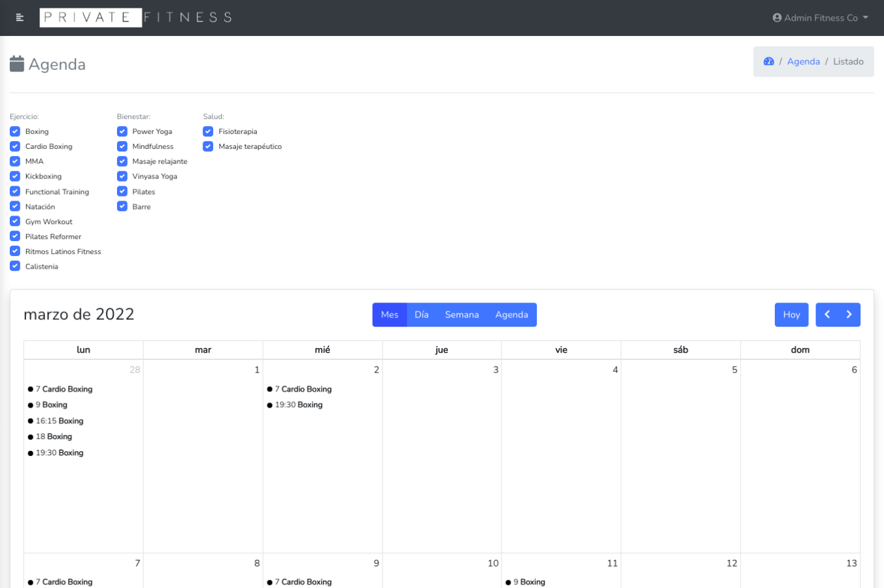The height and width of the screenshot is (588, 884).
Task: Open the dashboard icon in breadcrumb
Action: pyautogui.click(x=768, y=61)
